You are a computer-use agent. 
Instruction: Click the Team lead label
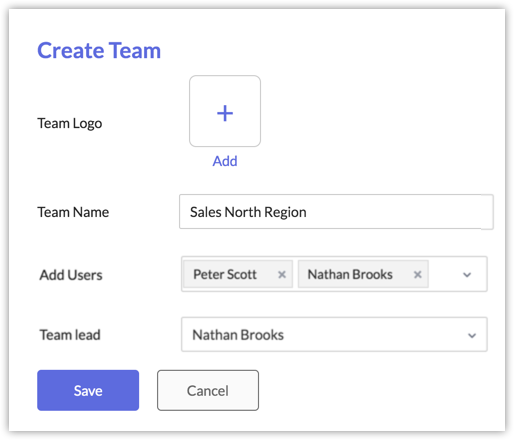coord(70,335)
